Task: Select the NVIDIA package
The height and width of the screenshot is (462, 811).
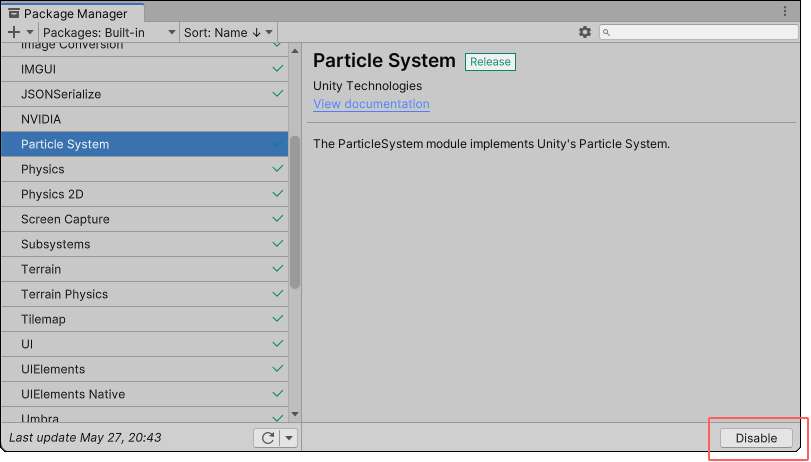Action: [144, 119]
